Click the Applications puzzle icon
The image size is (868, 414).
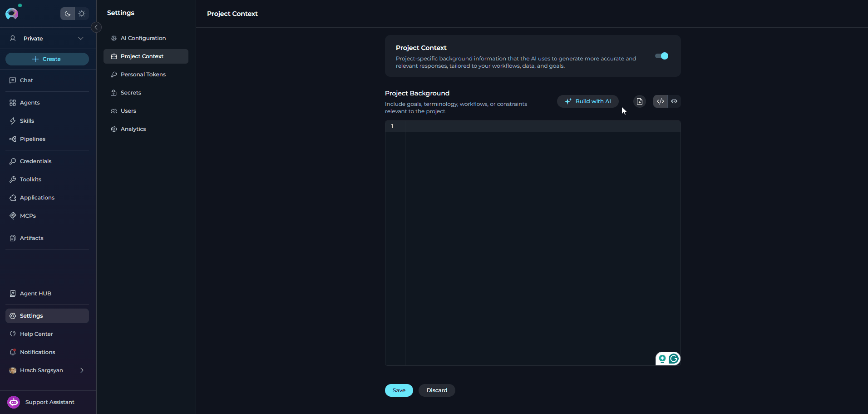pyautogui.click(x=13, y=198)
